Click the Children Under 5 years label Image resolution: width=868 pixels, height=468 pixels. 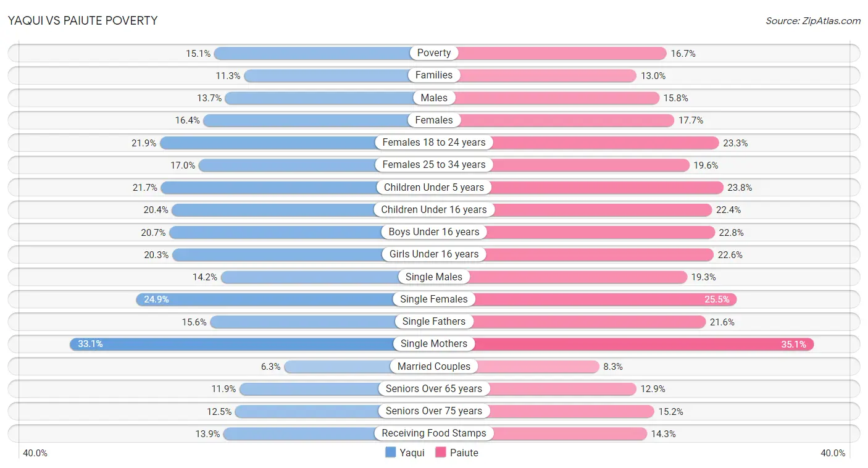[x=434, y=187]
